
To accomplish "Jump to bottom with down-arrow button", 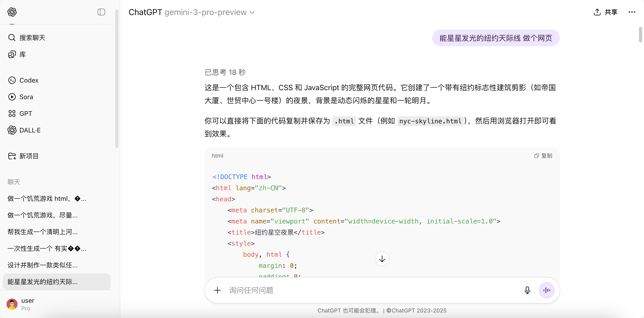I will (x=382, y=259).
